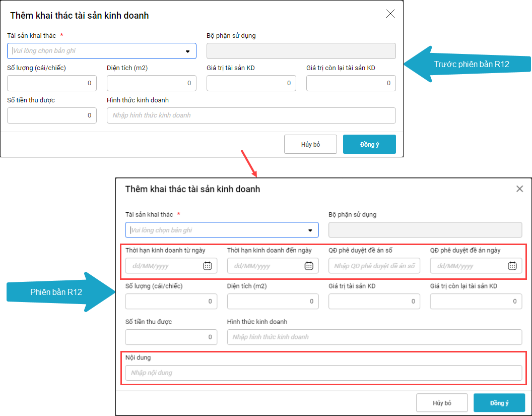The image size is (532, 416).
Task: Close the upper dialog with X icon
Action: [x=390, y=14]
